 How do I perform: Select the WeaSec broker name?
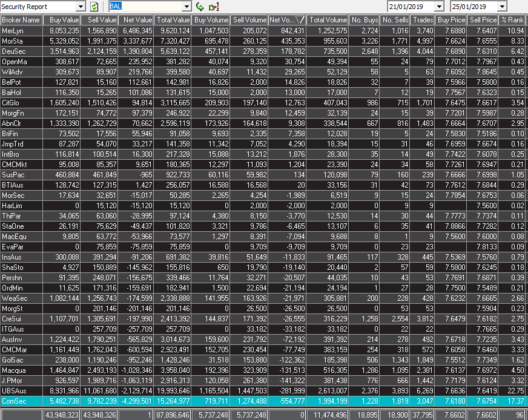pyautogui.click(x=15, y=298)
